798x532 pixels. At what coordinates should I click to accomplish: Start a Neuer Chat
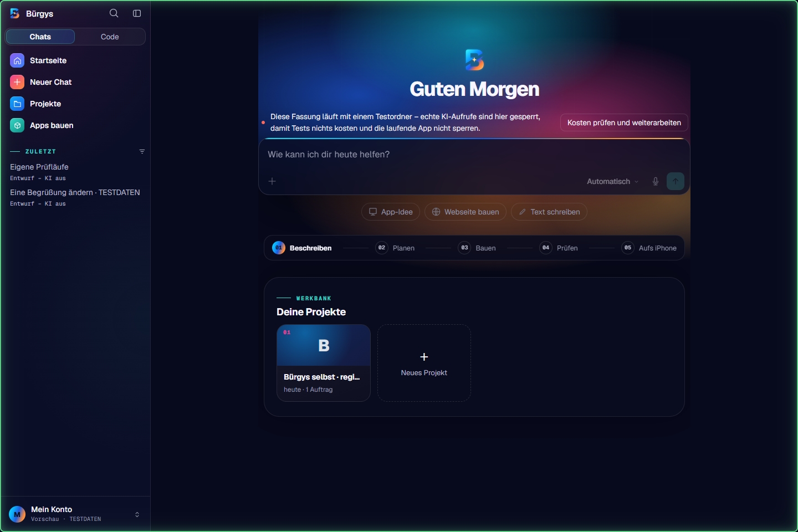click(75, 82)
